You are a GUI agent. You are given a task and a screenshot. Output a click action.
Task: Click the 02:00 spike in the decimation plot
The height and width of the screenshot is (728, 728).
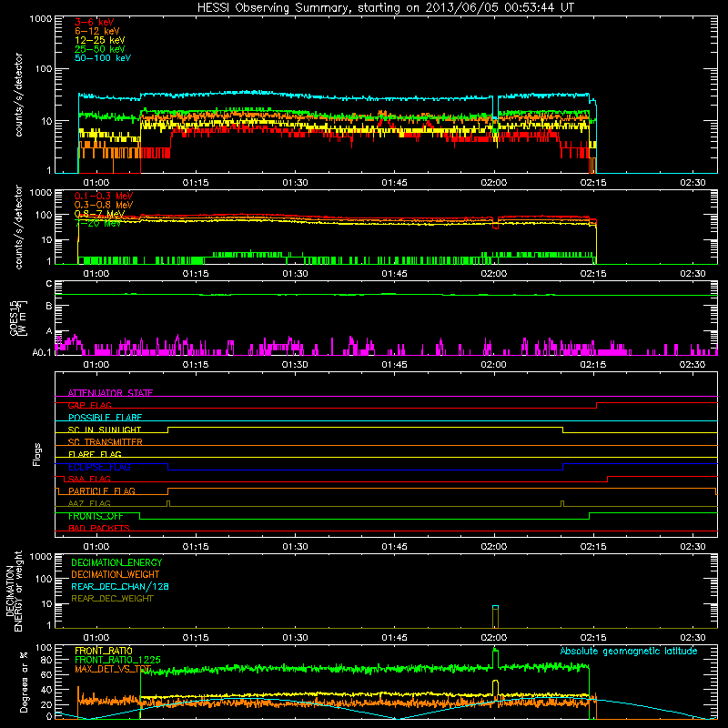pos(495,617)
